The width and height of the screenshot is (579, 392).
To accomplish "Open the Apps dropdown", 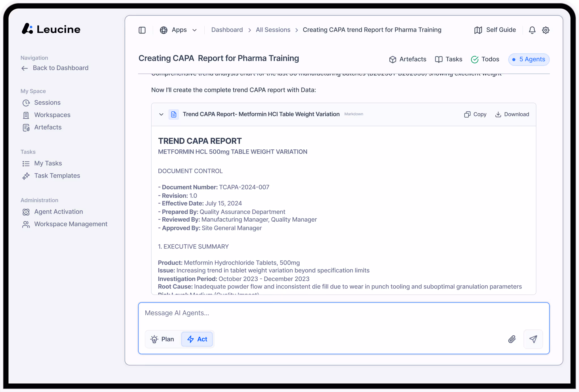I will (179, 30).
